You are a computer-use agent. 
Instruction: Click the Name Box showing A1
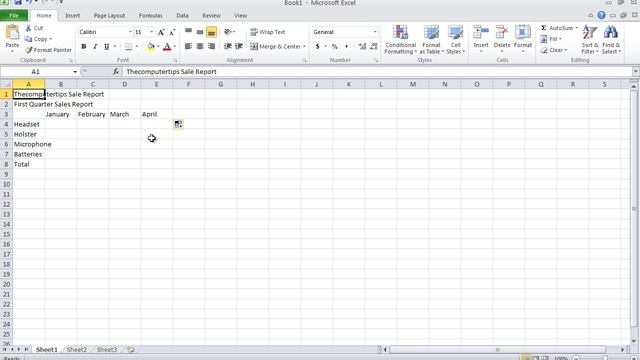pos(36,71)
